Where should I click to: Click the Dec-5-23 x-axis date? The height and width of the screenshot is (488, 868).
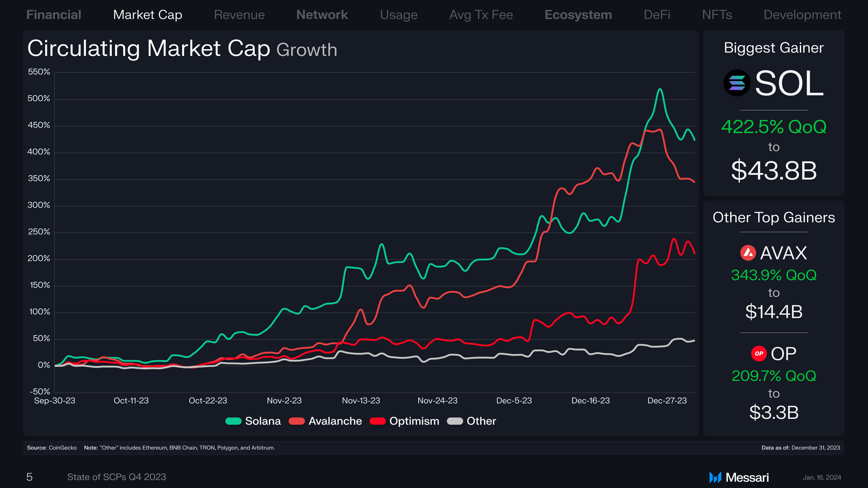pyautogui.click(x=514, y=401)
